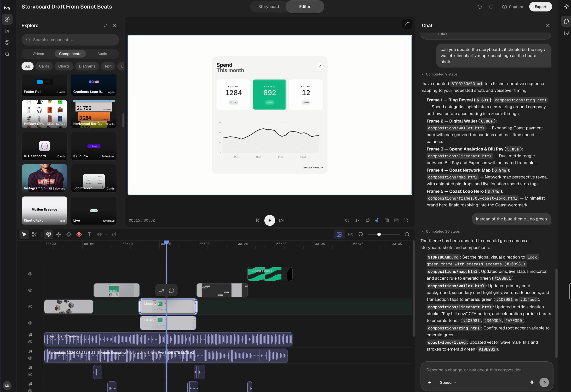Click the red keyframe diamond icon
This screenshot has height=392, width=571.
(79, 235)
